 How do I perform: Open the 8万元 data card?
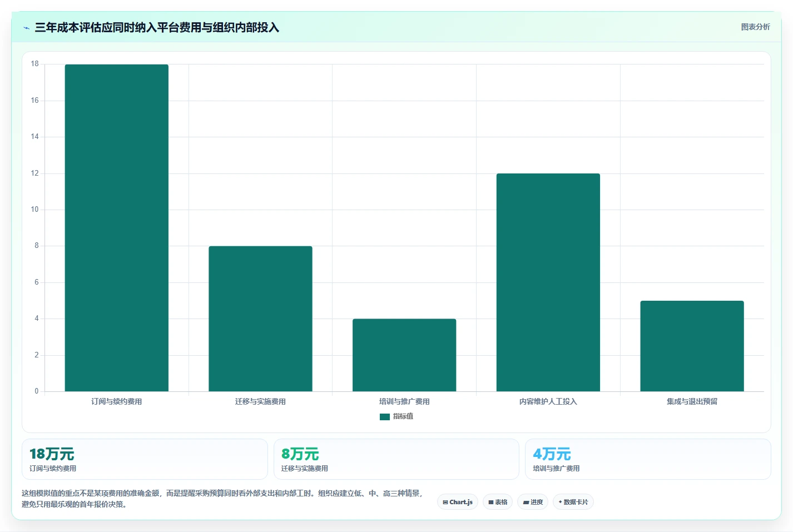396,459
